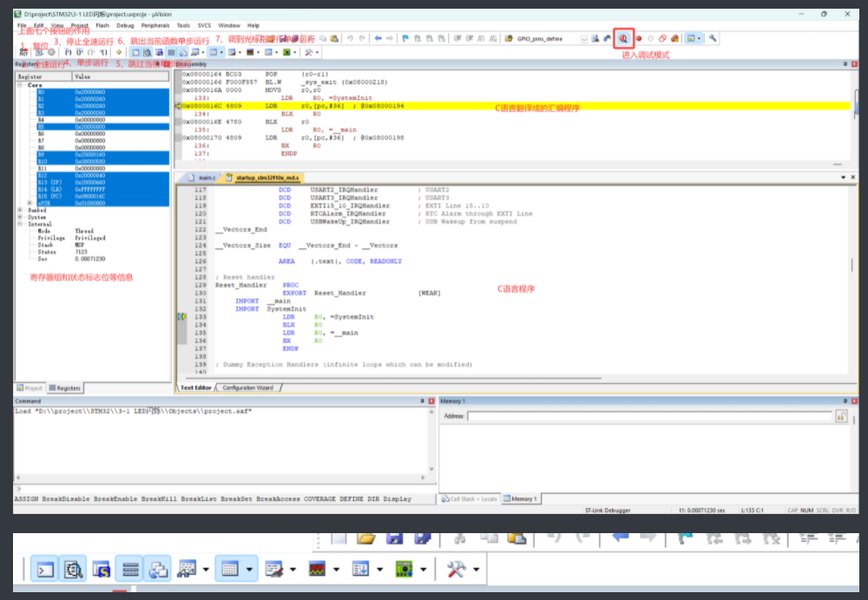Open the Flash menu

click(x=102, y=25)
